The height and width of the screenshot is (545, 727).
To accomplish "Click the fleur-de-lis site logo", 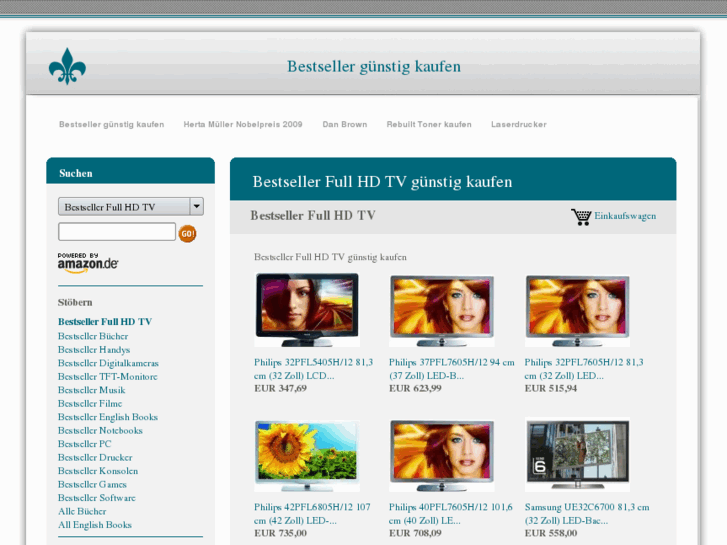I will coord(67,66).
